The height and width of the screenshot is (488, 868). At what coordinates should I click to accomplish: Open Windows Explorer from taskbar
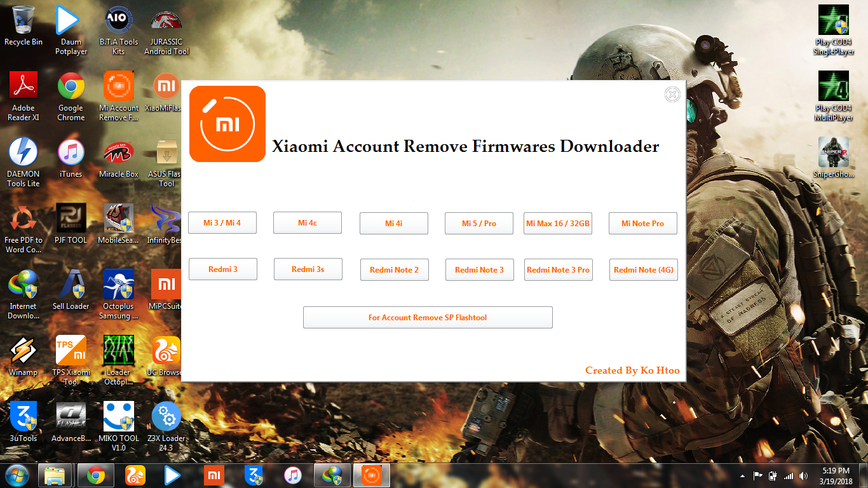click(x=55, y=475)
